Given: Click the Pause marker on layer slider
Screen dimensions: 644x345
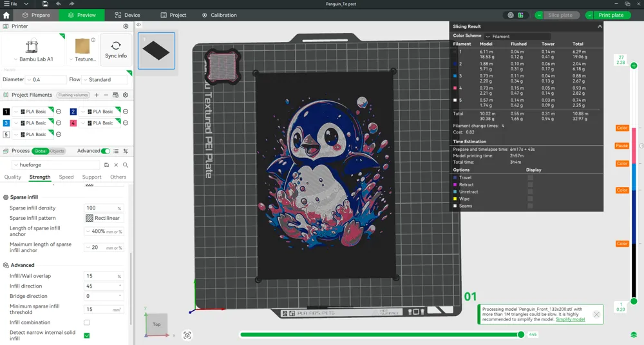Looking at the screenshot, I should 622,146.
